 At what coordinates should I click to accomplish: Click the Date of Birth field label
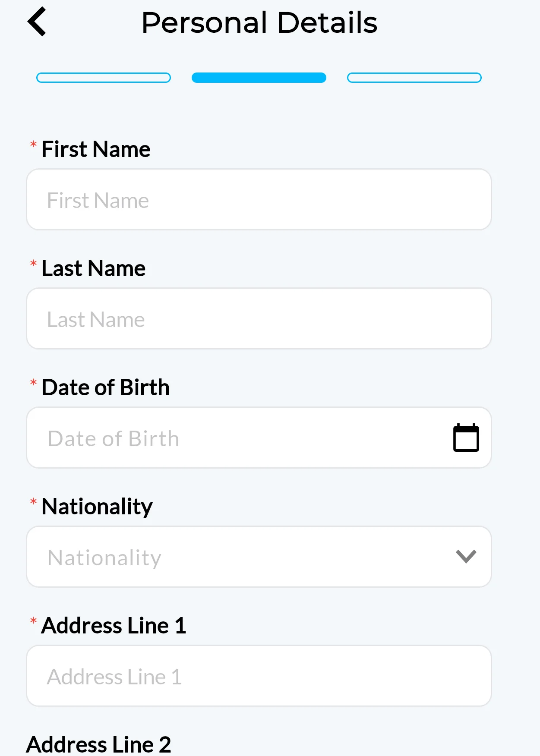(x=105, y=387)
